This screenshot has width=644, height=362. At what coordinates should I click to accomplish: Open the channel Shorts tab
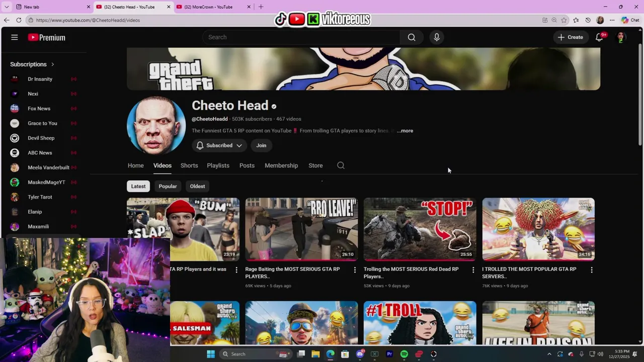click(189, 165)
